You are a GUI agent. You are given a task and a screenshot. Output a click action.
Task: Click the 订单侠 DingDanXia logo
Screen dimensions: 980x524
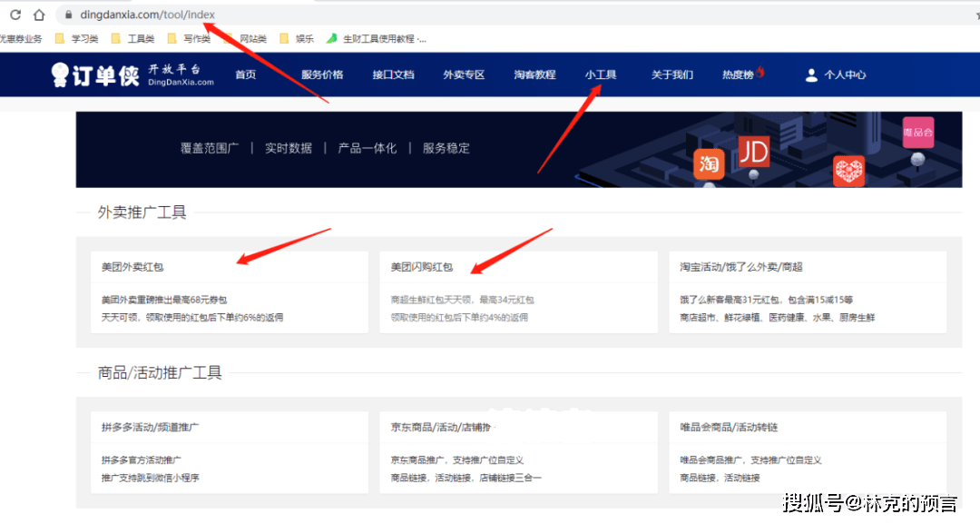click(x=132, y=74)
